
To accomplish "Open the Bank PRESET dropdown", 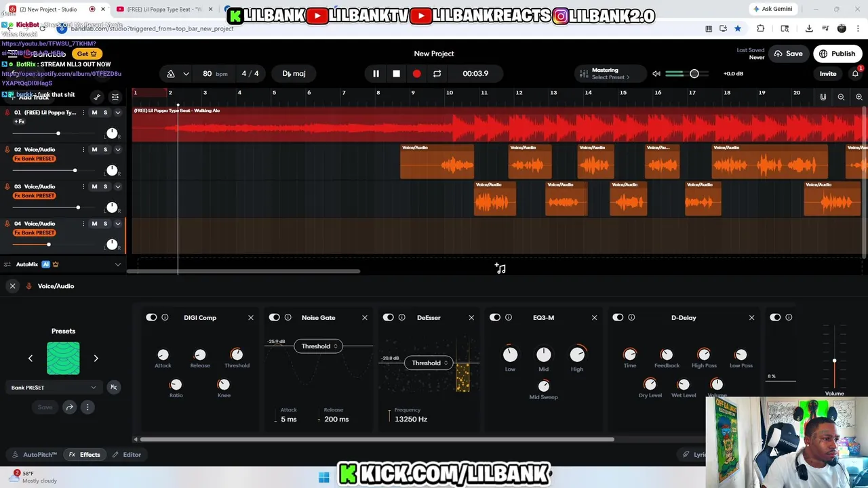I will (x=54, y=388).
